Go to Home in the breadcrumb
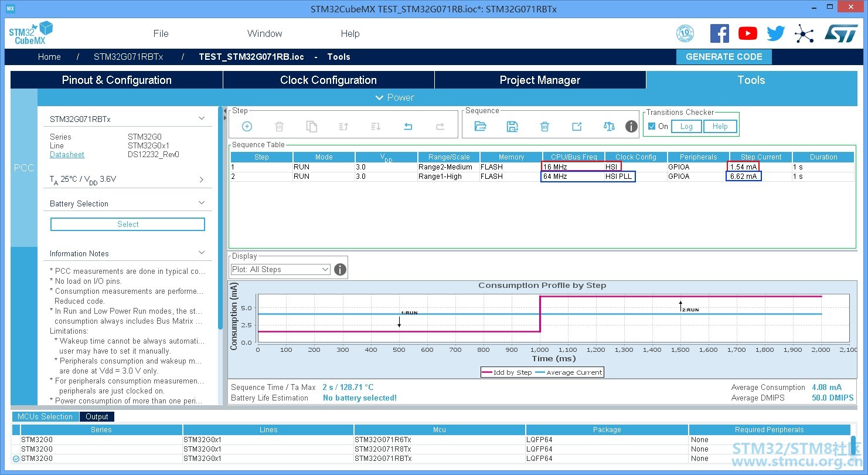 pyautogui.click(x=49, y=57)
